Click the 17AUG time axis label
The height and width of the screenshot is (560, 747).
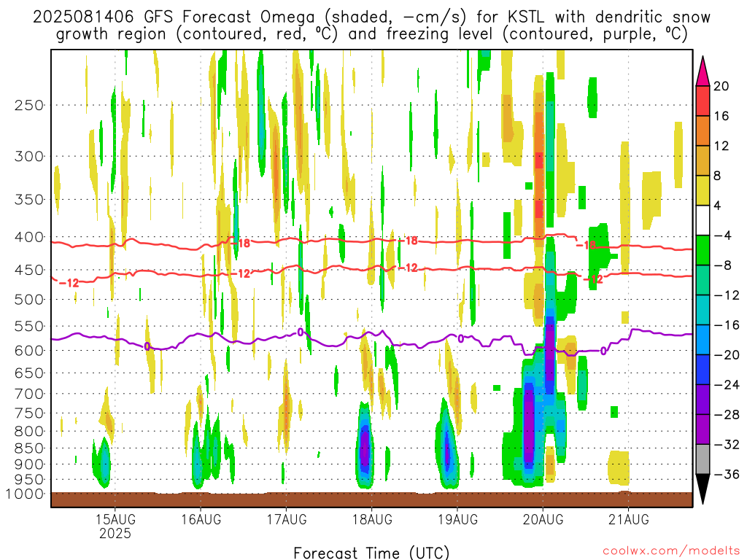pos(287,519)
